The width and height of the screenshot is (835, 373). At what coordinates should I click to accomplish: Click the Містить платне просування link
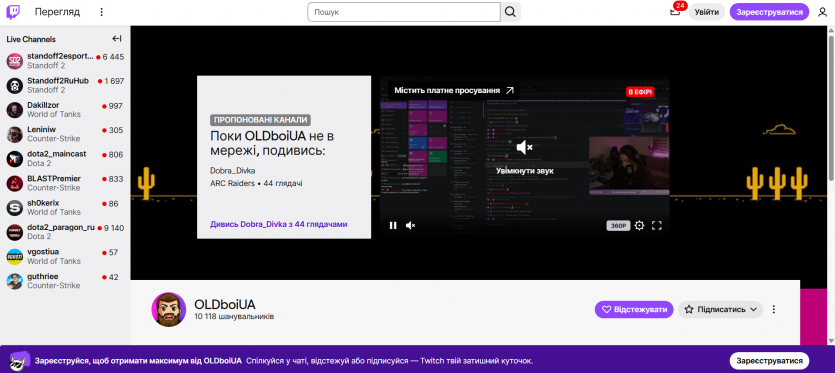[454, 91]
